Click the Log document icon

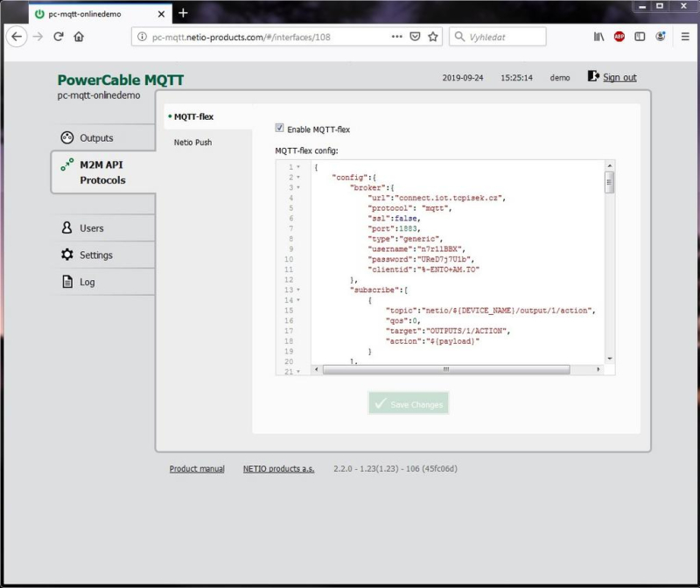click(67, 282)
